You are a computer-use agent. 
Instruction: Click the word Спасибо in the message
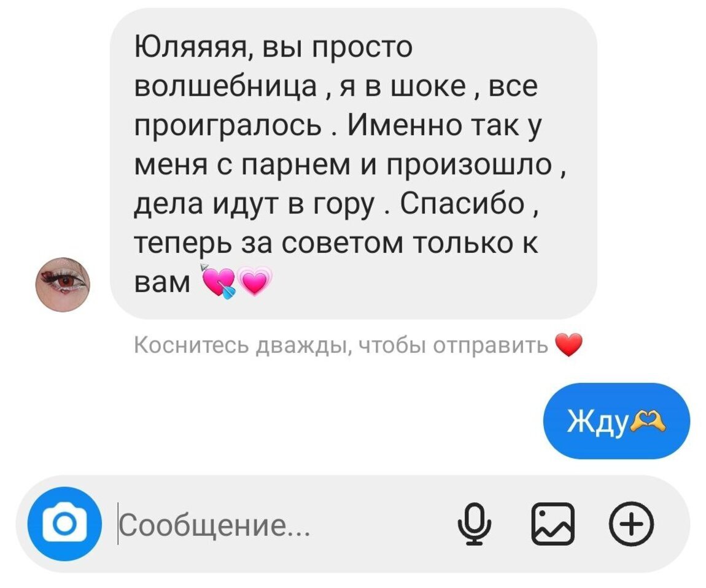(462, 204)
